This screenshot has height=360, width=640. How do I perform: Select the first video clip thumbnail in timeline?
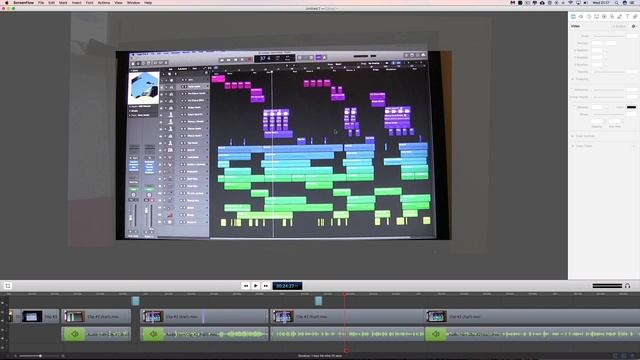point(32,316)
